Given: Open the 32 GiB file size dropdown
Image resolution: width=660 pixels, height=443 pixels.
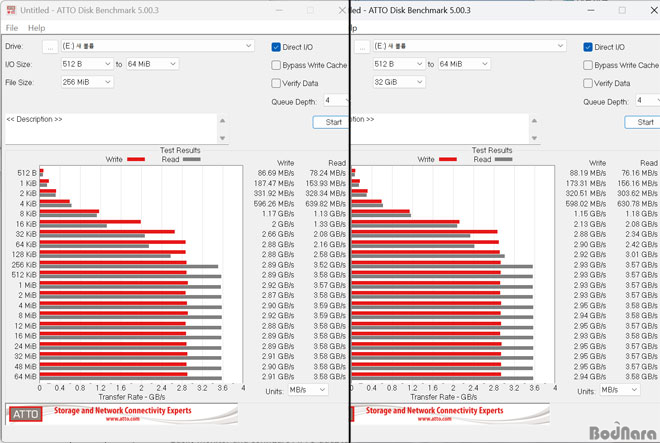Looking at the screenshot, I should click(399, 82).
